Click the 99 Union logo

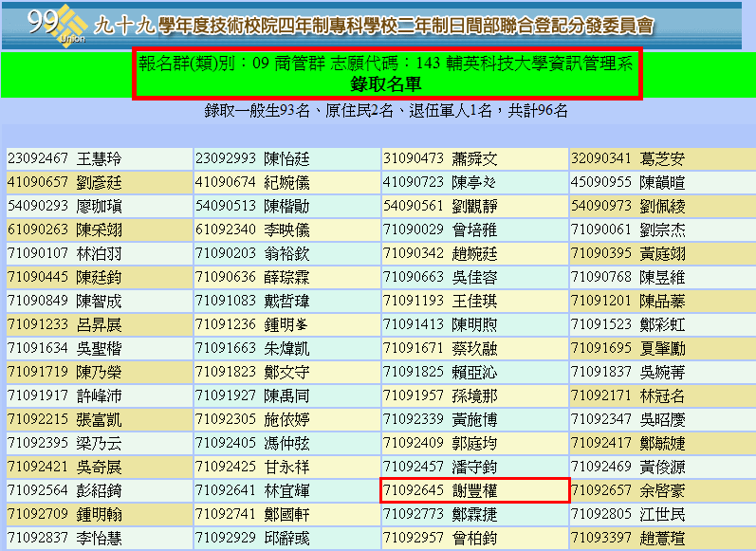click(x=57, y=24)
